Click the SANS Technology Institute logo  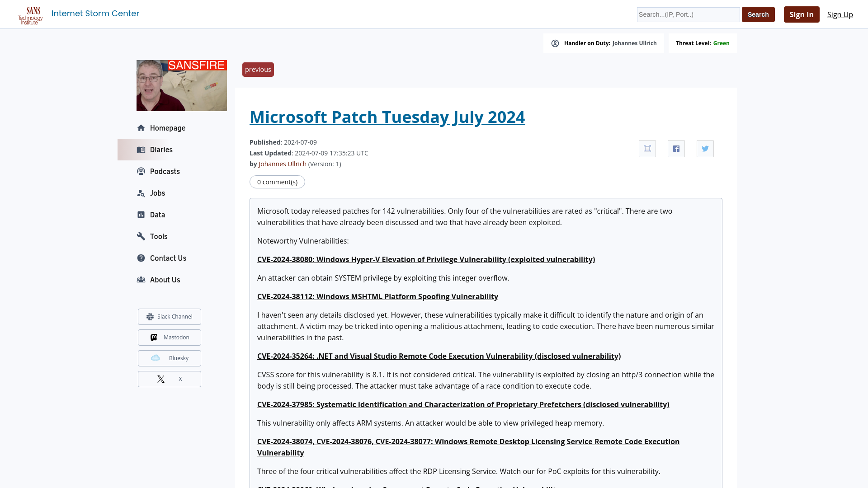click(30, 16)
